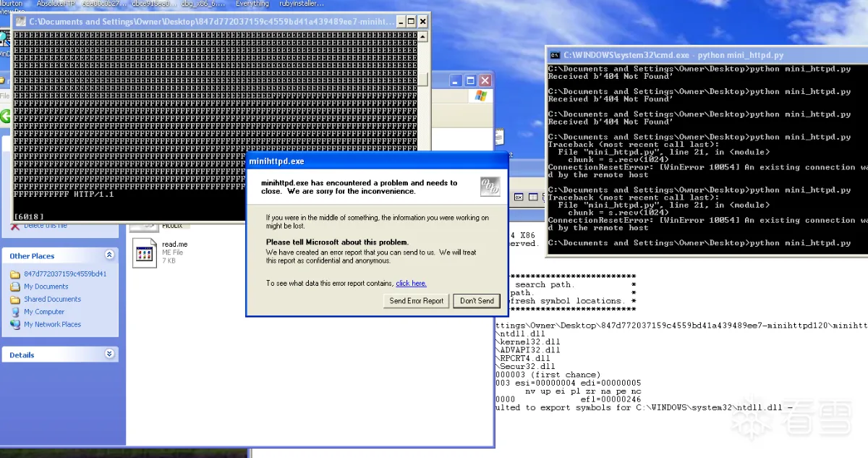Screen dimensions: 868x458
Task: Click the table view icon in debugger toolbar
Action: (533, 197)
